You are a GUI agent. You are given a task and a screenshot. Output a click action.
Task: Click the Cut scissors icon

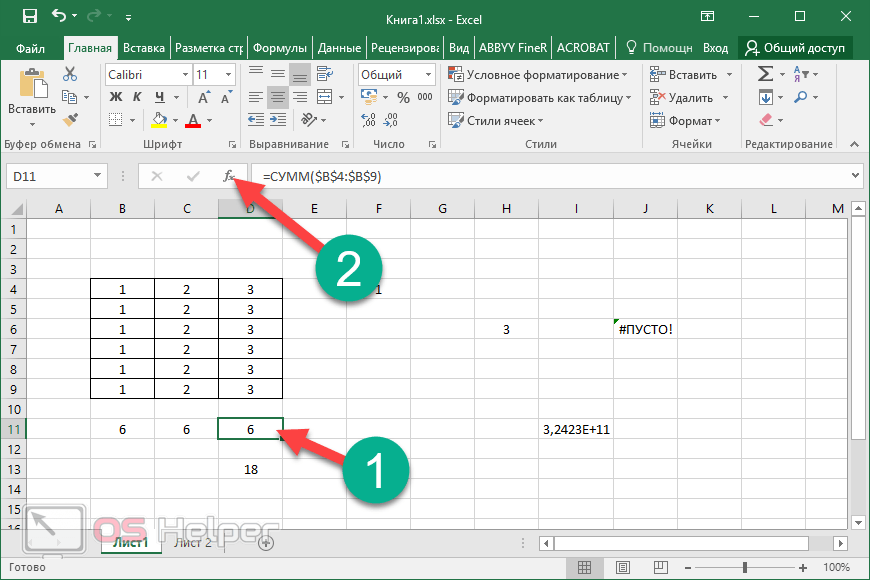(x=70, y=74)
